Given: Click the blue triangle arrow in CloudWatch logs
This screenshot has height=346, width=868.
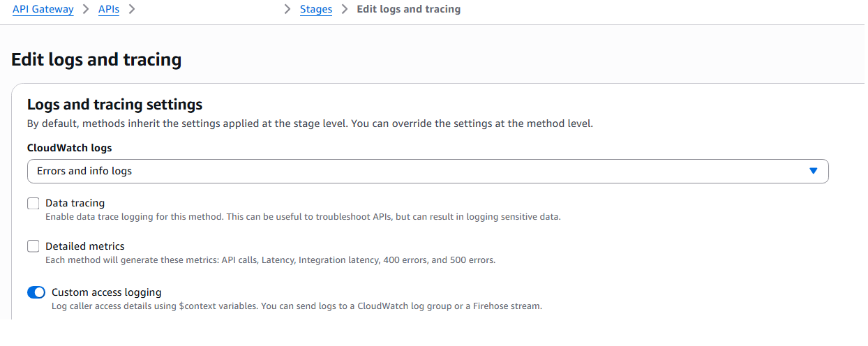Looking at the screenshot, I should (x=813, y=171).
